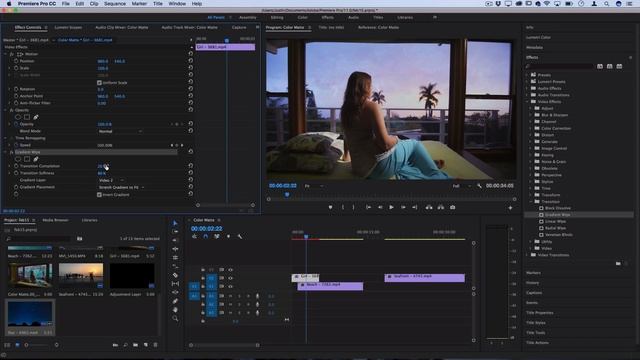The image size is (640, 360).
Task: Click the Lift button in Program monitor
Action: (429, 207)
